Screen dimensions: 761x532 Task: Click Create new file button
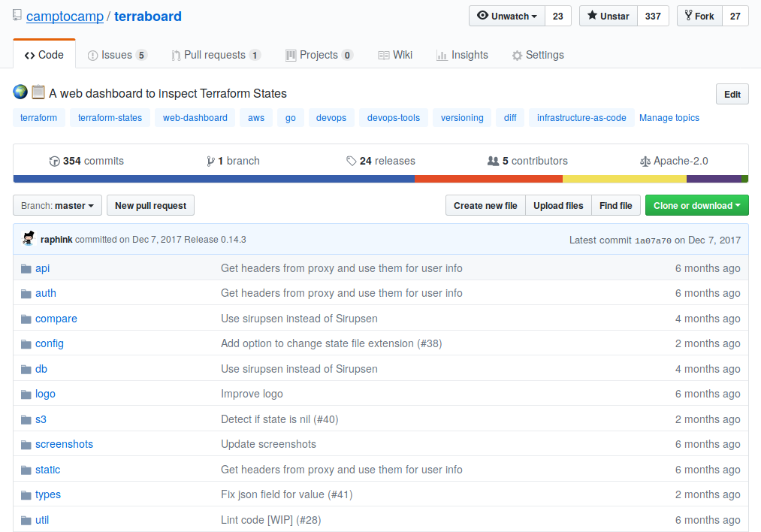(x=485, y=206)
